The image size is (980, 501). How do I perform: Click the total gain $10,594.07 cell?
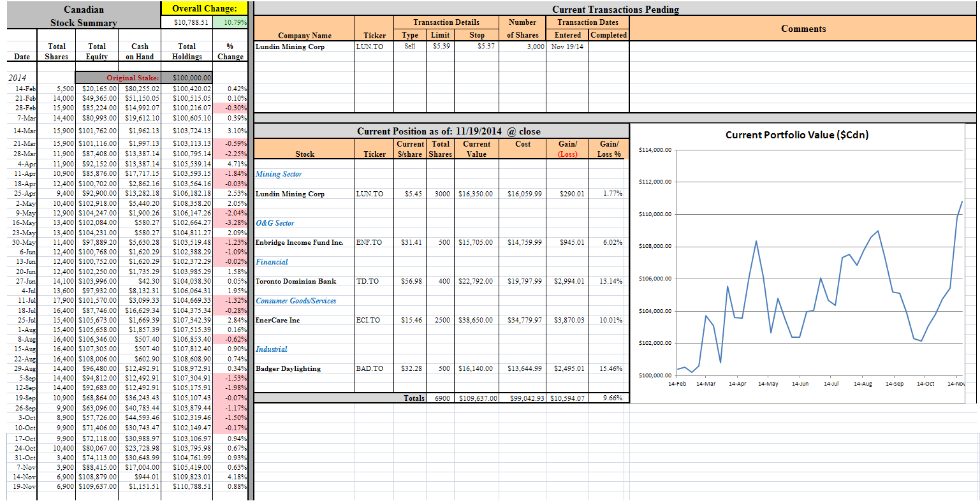point(567,398)
